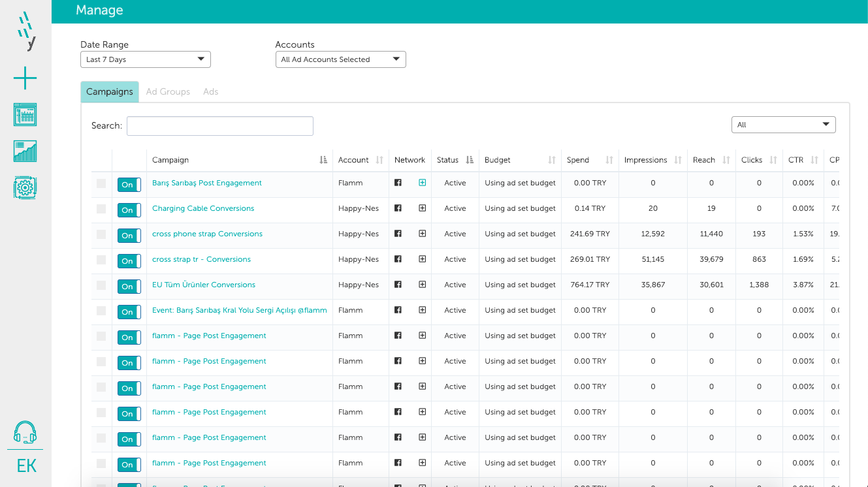
Task: Click the logo icon at top left
Action: (x=26, y=31)
